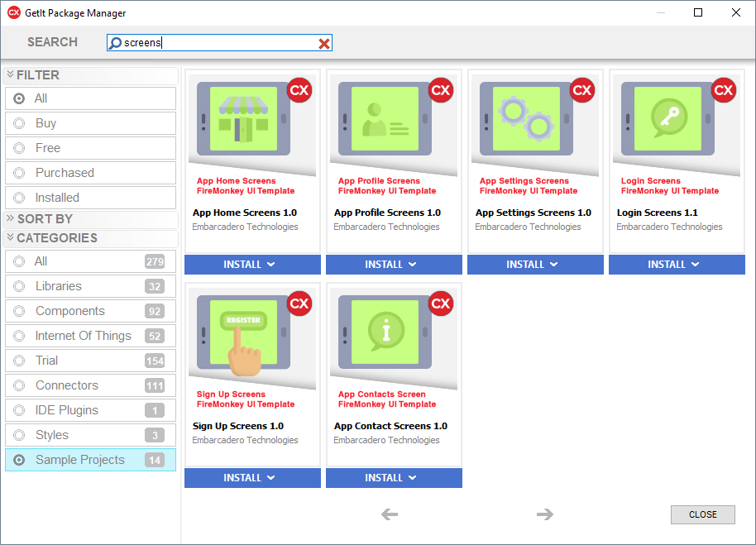This screenshot has width=756, height=545.
Task: Select the Installed filter option
Action: pyautogui.click(x=91, y=198)
